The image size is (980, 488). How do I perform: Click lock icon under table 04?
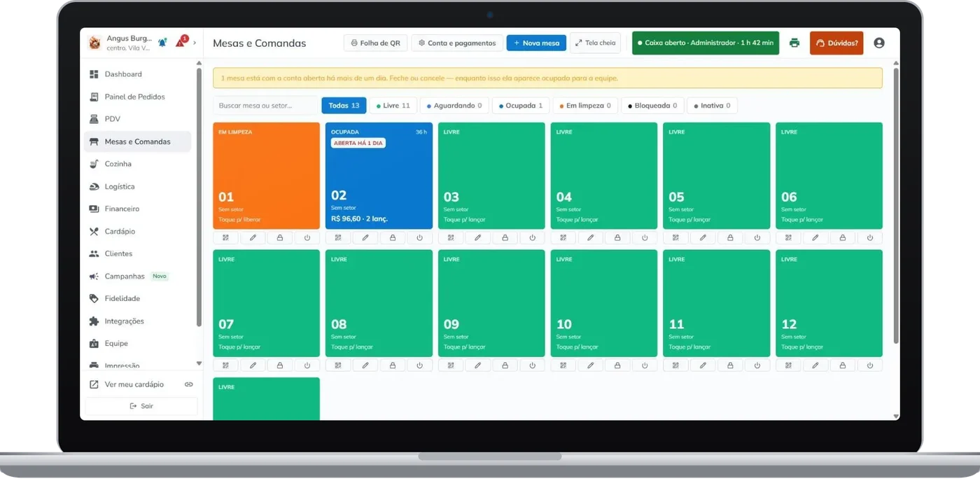pos(617,238)
